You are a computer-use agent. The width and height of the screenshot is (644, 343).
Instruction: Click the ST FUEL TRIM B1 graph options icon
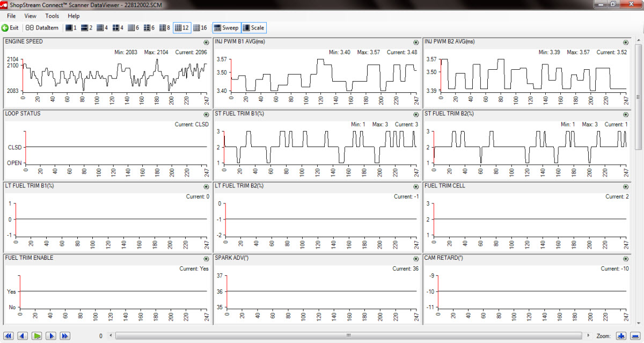coord(415,114)
